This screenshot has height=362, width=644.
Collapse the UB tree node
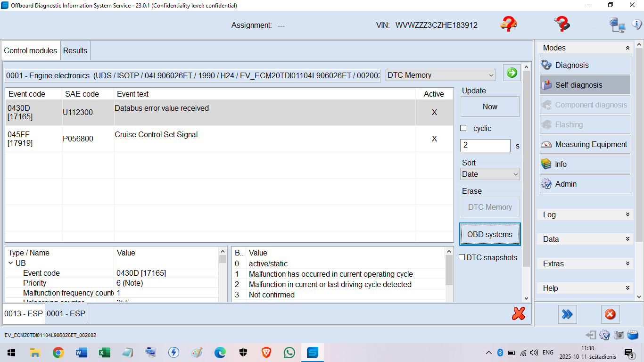coord(11,263)
